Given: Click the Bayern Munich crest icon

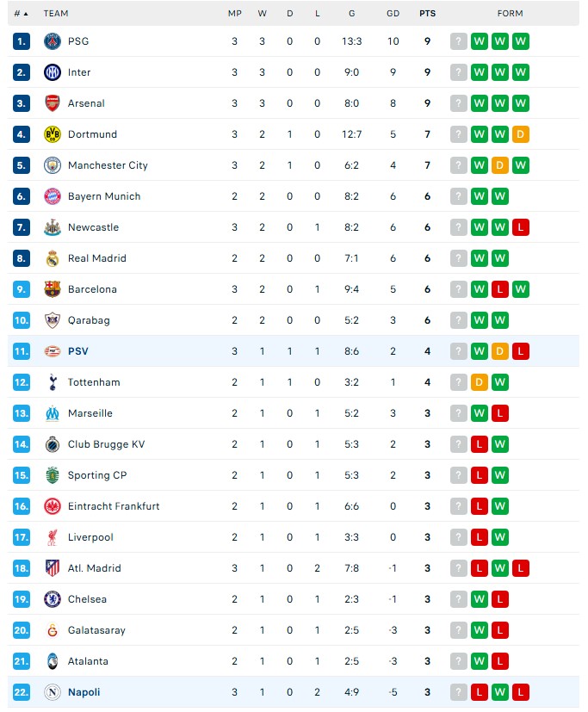Looking at the screenshot, I should 53,196.
